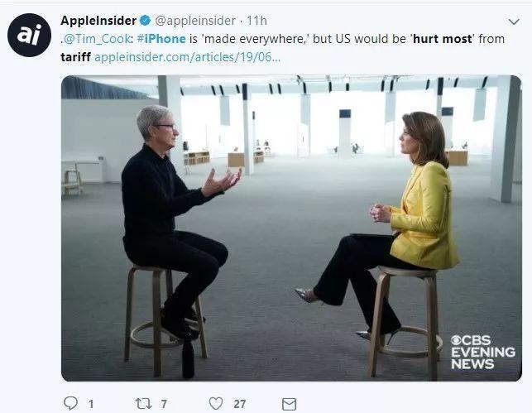Reply to the tweet via speech bubble icon
The height and width of the screenshot is (413, 532).
point(70,403)
